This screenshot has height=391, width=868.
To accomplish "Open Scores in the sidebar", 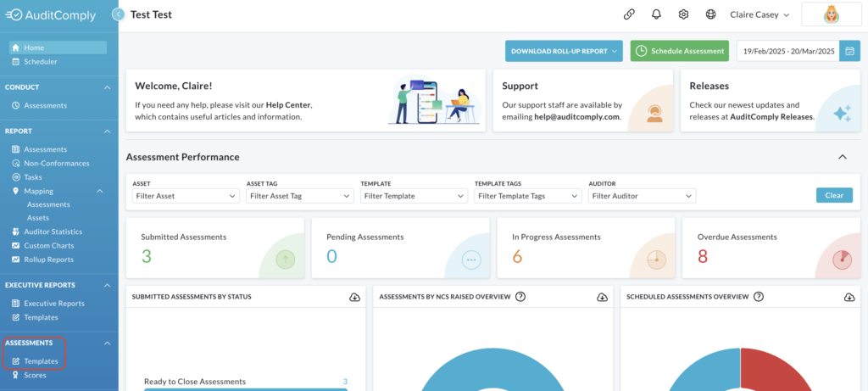I will coord(29,375).
